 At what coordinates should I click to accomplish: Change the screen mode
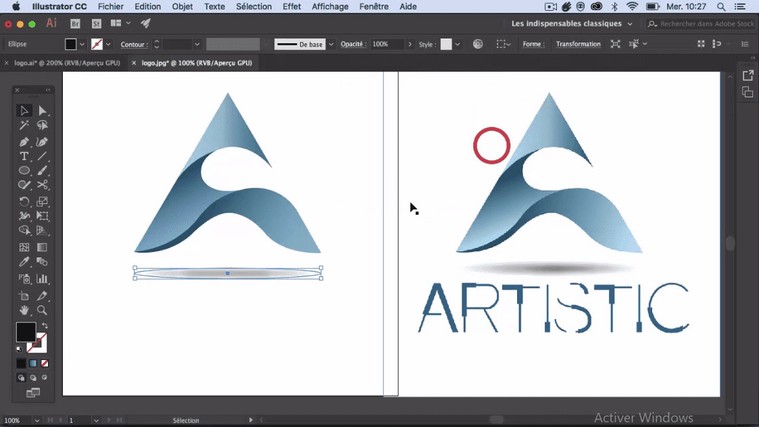click(x=33, y=393)
